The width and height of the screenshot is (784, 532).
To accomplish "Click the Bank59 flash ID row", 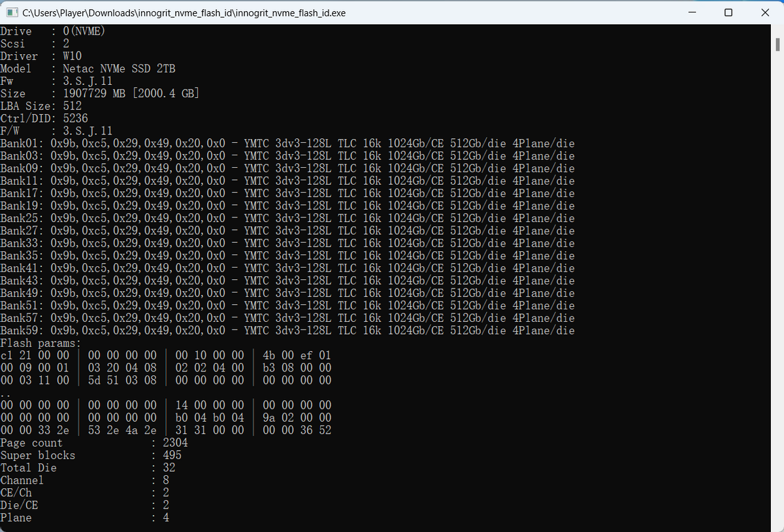I will [x=287, y=330].
